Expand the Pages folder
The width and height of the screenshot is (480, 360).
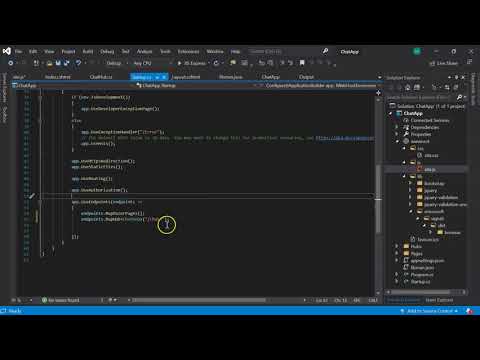click(397, 253)
